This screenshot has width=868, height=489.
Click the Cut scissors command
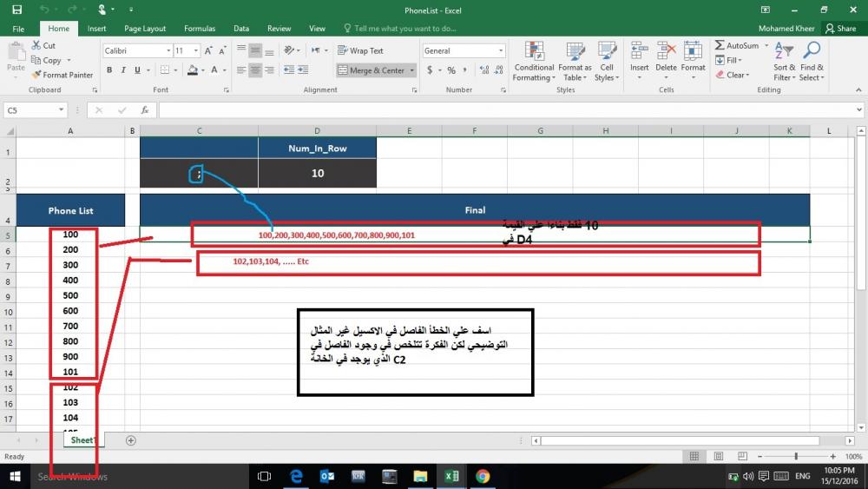click(43, 45)
